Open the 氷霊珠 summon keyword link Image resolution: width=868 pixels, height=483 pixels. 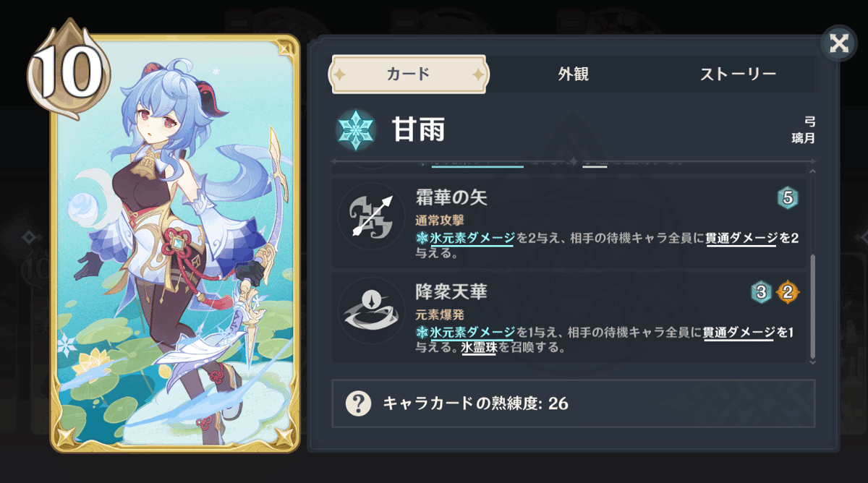479,347
